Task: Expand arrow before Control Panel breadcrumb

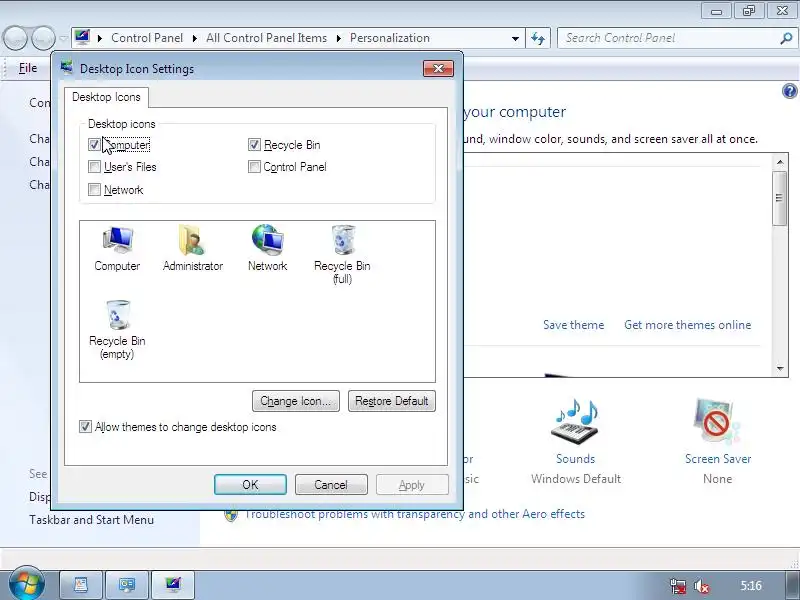Action: point(100,38)
